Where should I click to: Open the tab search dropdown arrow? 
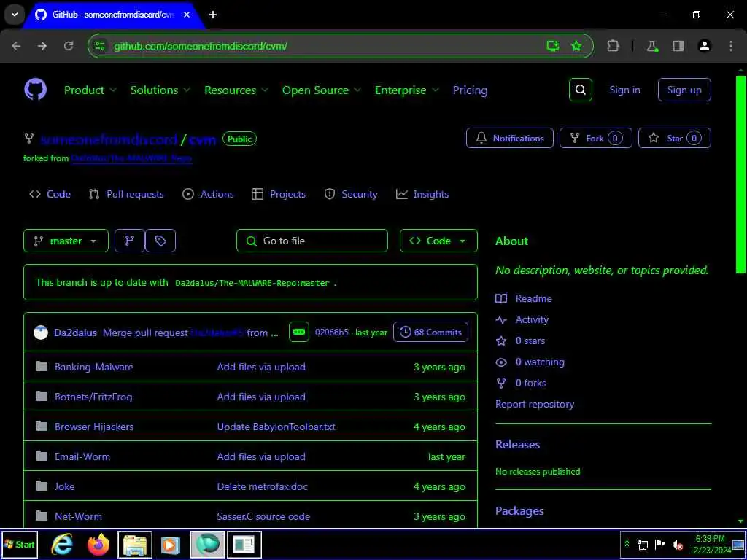click(15, 15)
